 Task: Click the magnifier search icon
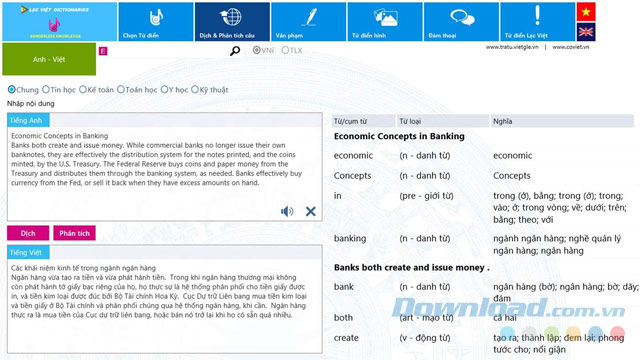pos(235,51)
